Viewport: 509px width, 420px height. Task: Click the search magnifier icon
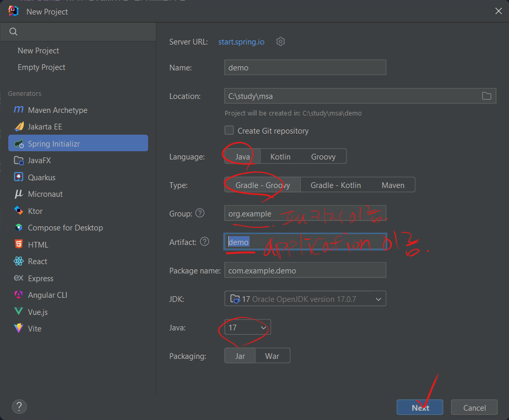pos(13,32)
